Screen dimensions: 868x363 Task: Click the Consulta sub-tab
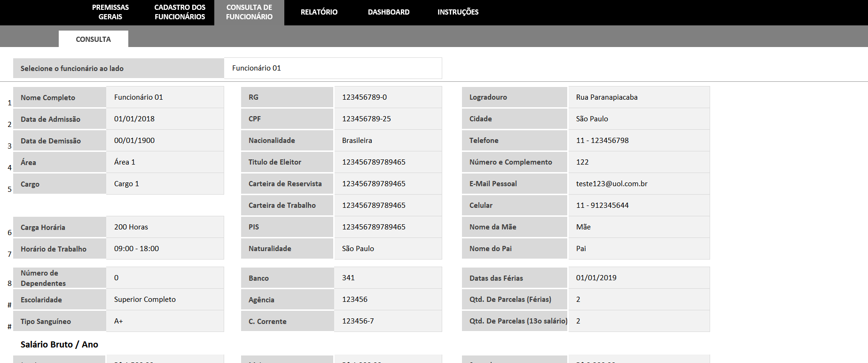pos(93,39)
